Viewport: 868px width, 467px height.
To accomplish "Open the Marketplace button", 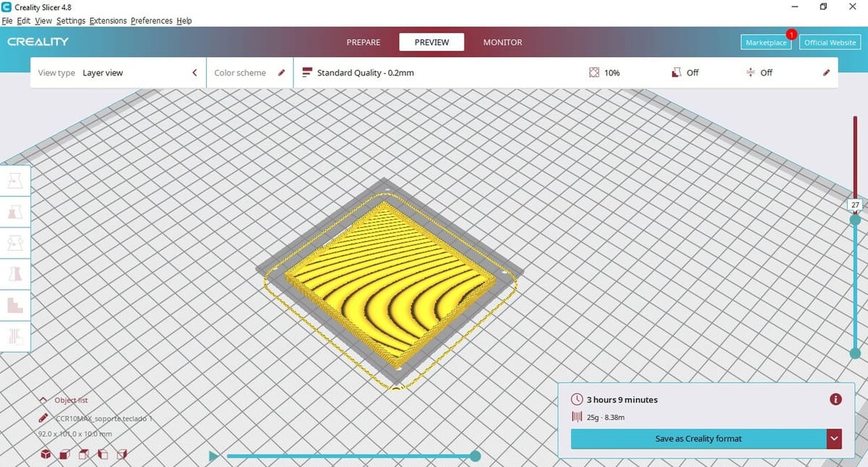I will [x=766, y=43].
